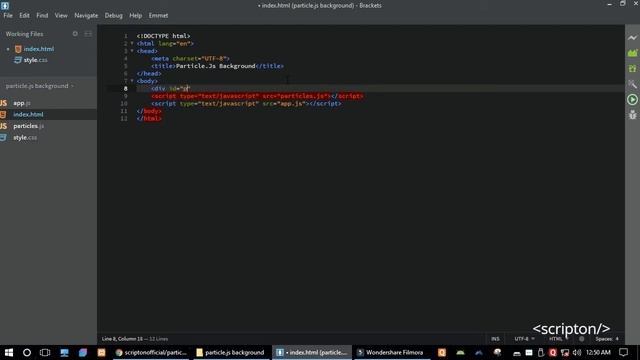
Task: Click volume speaker icon in system tray
Action: tap(577, 352)
